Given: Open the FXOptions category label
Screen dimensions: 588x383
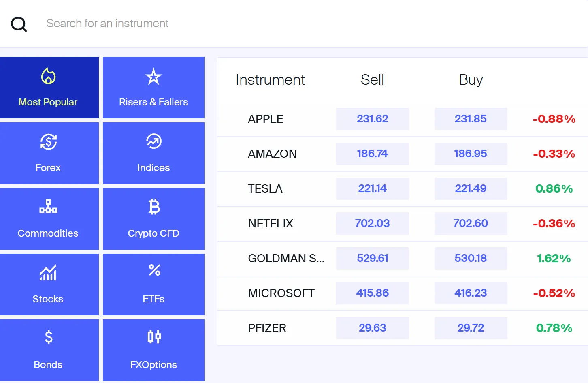Looking at the screenshot, I should (x=153, y=365).
